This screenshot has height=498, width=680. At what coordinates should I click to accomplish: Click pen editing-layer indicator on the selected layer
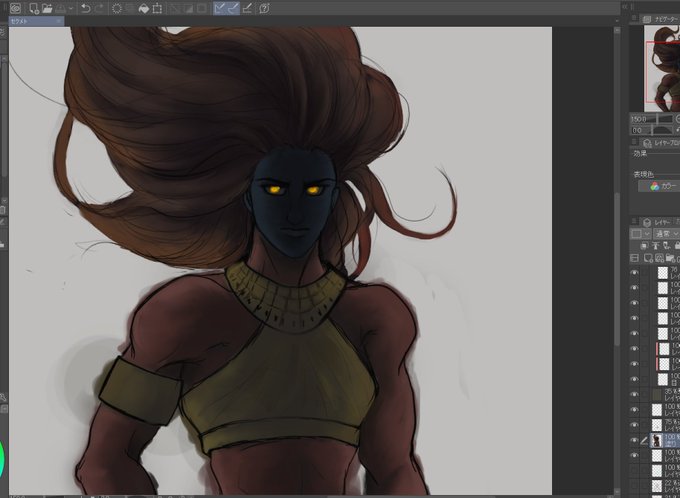644,441
